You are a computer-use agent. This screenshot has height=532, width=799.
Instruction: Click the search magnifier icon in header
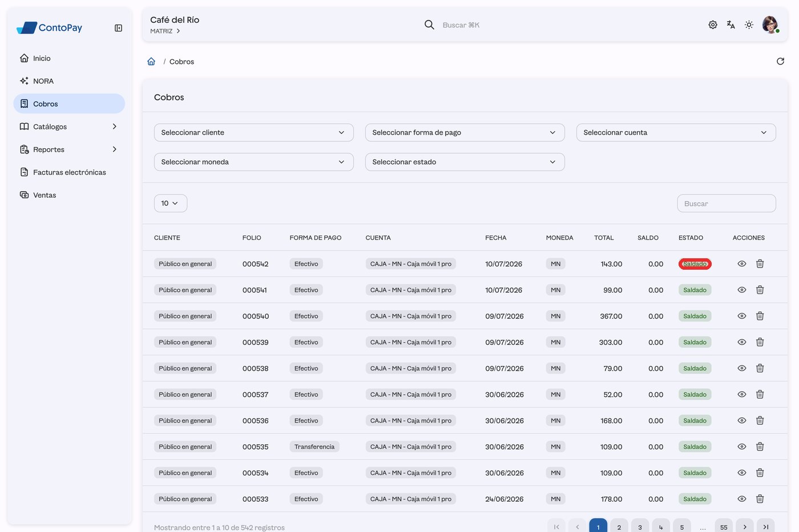tap(429, 25)
